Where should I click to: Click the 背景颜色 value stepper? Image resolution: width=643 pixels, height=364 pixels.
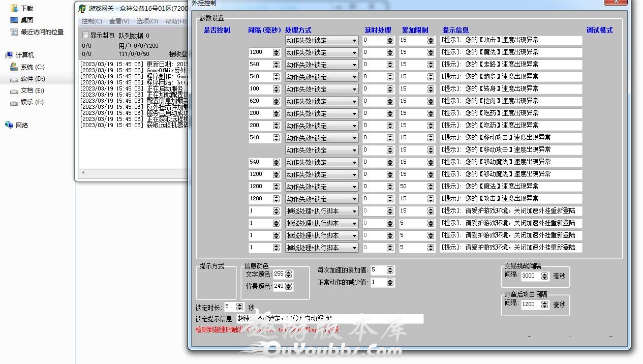click(x=289, y=286)
